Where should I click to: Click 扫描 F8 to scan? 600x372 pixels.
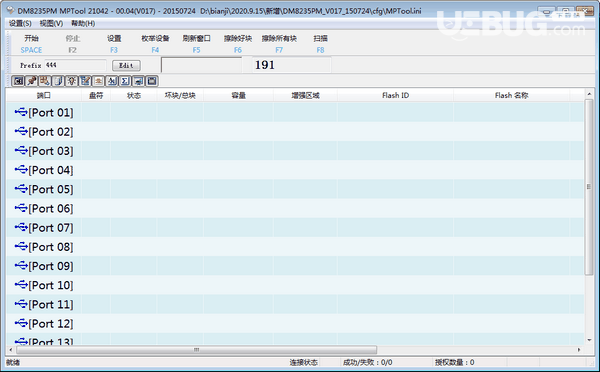[x=320, y=44]
